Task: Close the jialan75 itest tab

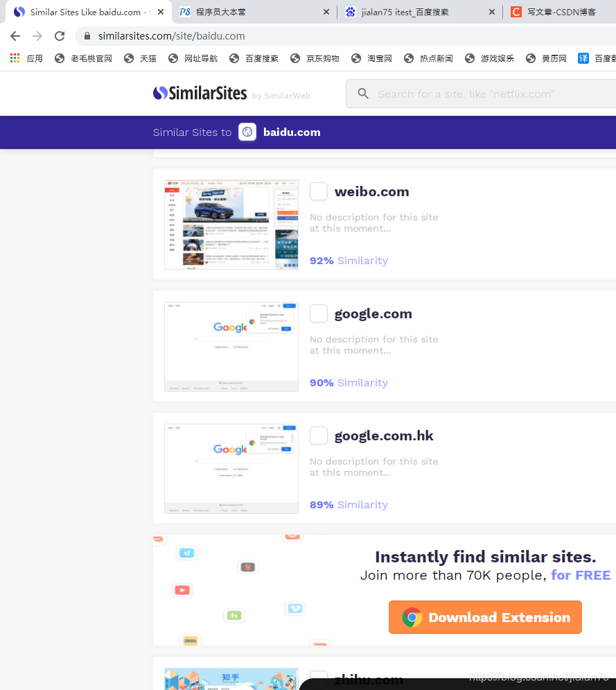Action: point(491,12)
